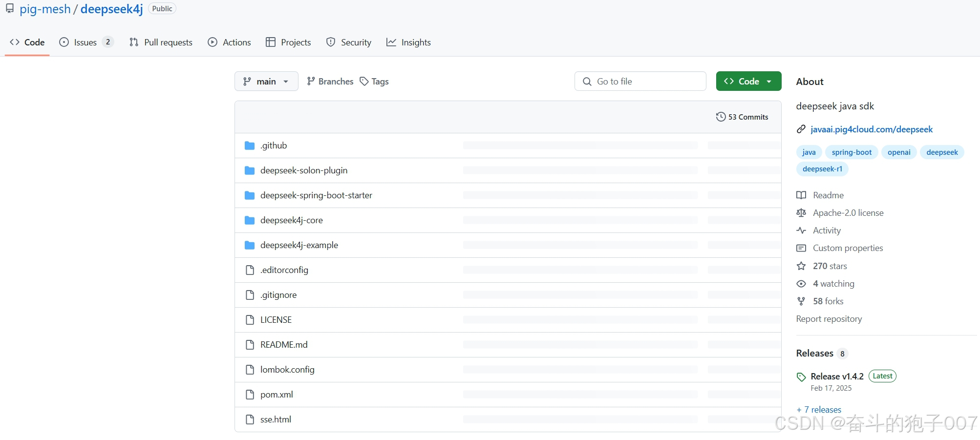
Task: Click the repository icon beside pig-mesh
Action: [10, 9]
